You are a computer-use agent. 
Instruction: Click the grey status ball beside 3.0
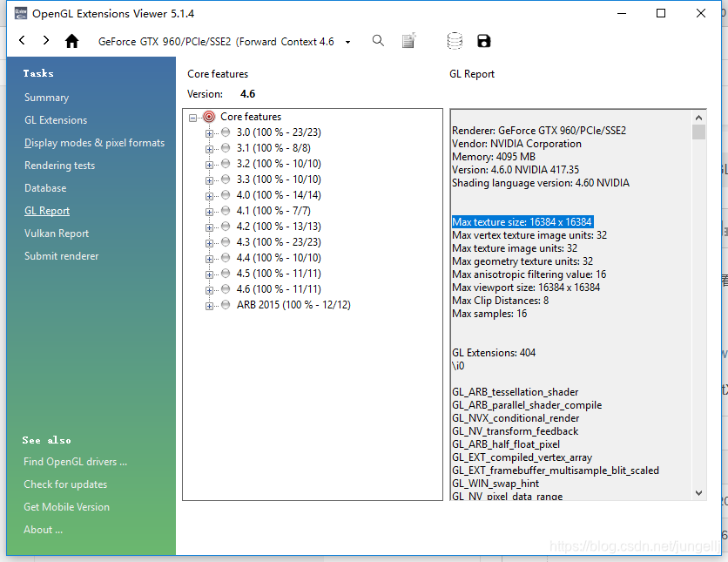coord(226,132)
